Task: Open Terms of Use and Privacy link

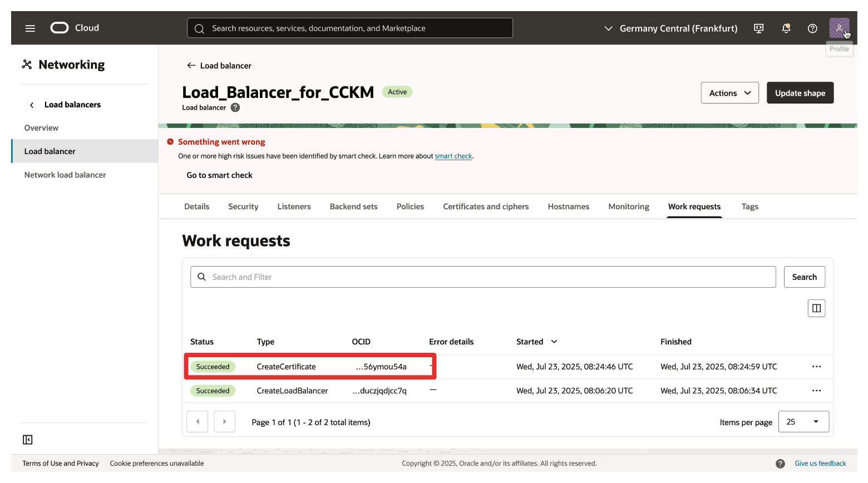Action: 61,464
